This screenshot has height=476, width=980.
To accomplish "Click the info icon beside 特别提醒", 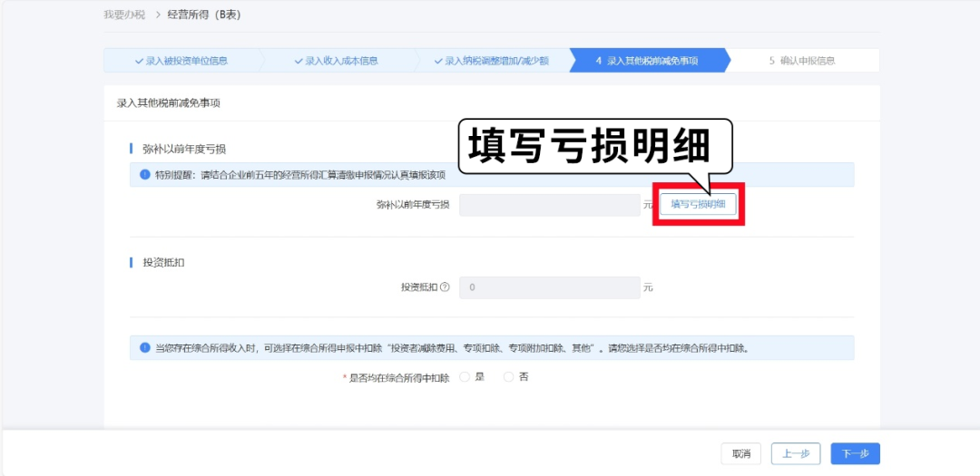I will coord(143,175).
